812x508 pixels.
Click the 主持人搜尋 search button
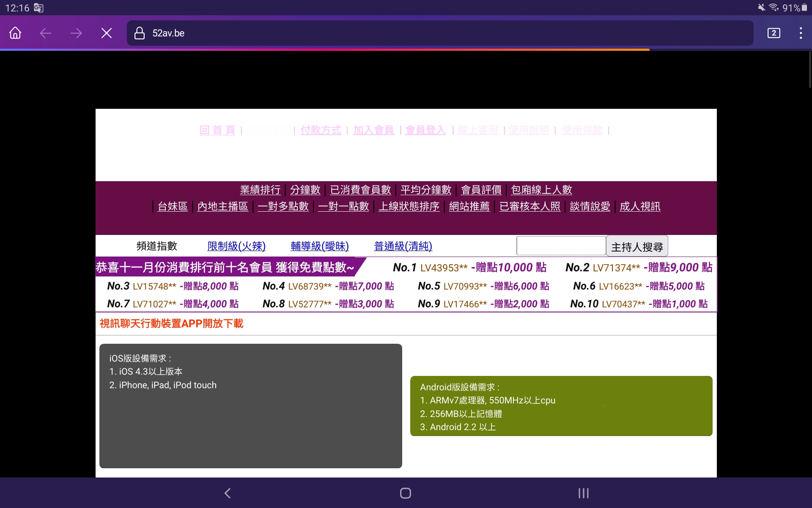click(636, 246)
